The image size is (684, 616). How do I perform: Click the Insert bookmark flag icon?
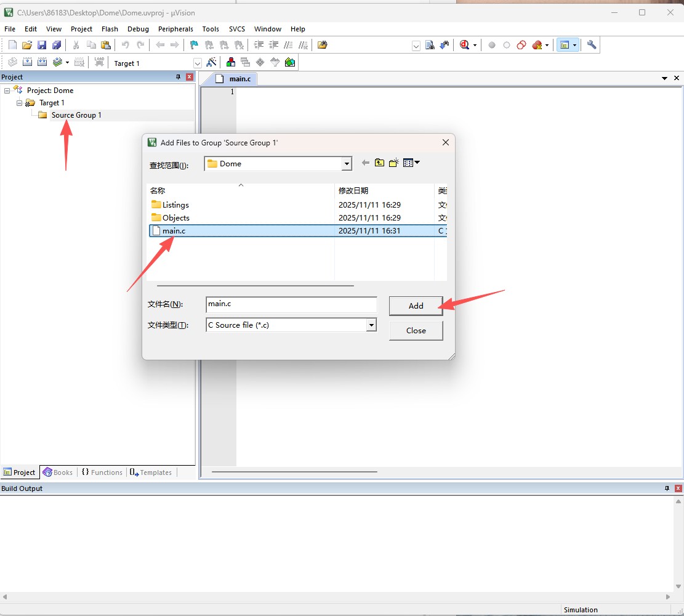click(194, 45)
